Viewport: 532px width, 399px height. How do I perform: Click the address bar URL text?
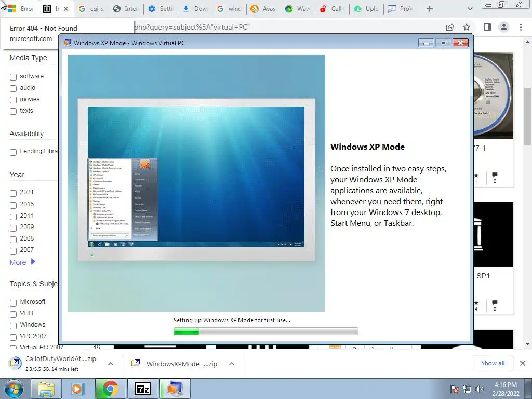[192, 27]
